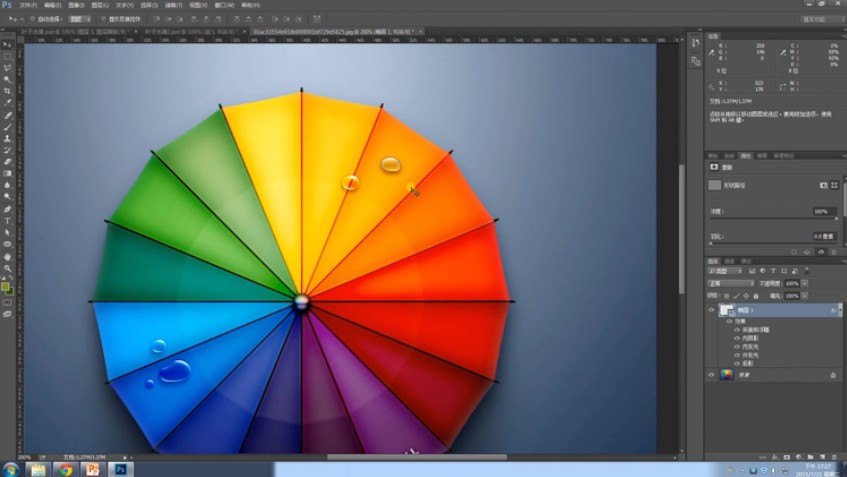Toggle visibility of 效果 effects group
The image size is (847, 477).
pyautogui.click(x=729, y=321)
